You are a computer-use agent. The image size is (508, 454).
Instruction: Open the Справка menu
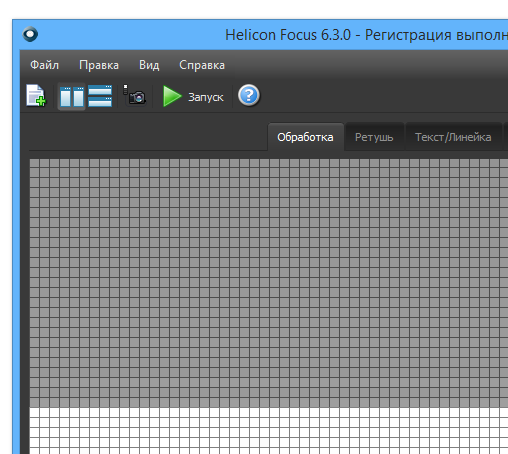tap(202, 65)
